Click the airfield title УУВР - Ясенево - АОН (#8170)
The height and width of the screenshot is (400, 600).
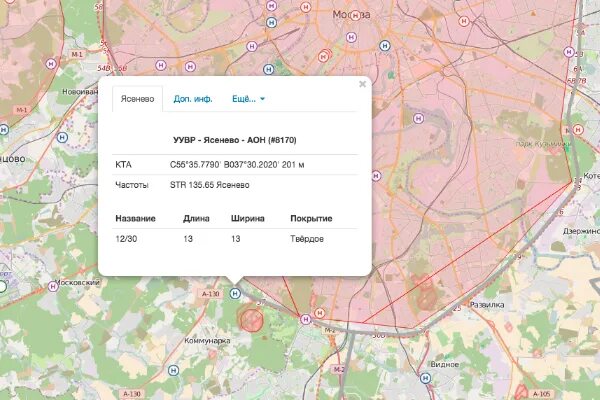(235, 140)
